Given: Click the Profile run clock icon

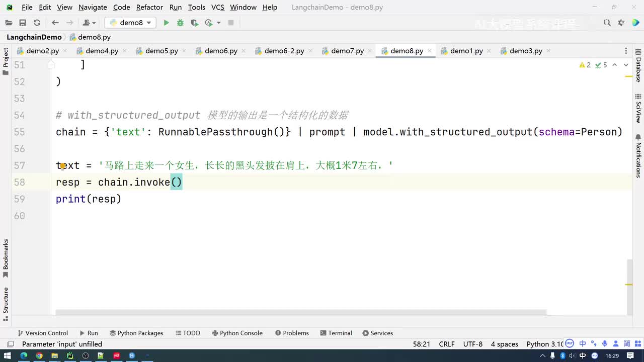Looking at the screenshot, I should coord(209,23).
